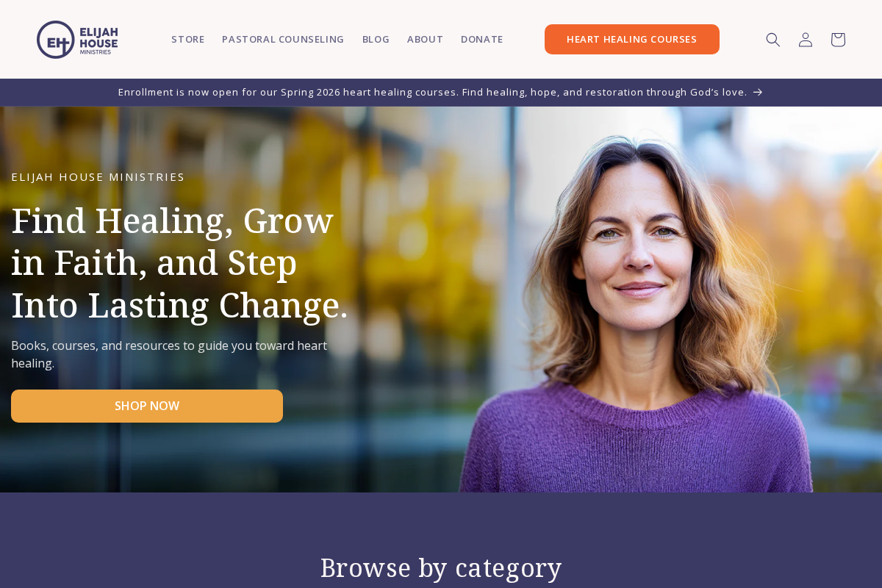882x588 pixels.
Task: Open the Blog navigation link
Action: tap(376, 40)
